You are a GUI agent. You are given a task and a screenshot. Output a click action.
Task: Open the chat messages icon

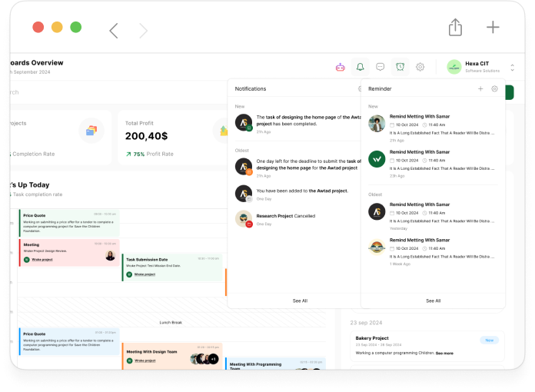[x=380, y=67]
